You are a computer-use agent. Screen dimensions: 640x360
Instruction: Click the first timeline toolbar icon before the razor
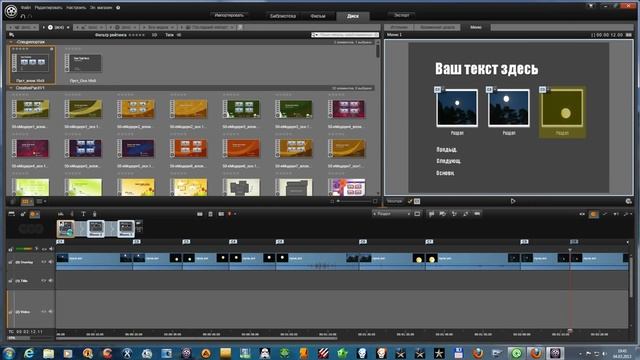click(x=61, y=214)
